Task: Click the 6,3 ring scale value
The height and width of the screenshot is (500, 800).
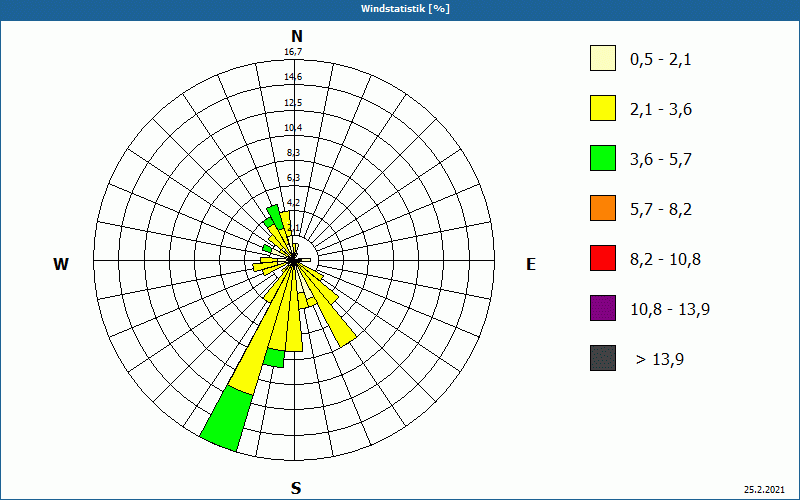Action: [x=293, y=178]
